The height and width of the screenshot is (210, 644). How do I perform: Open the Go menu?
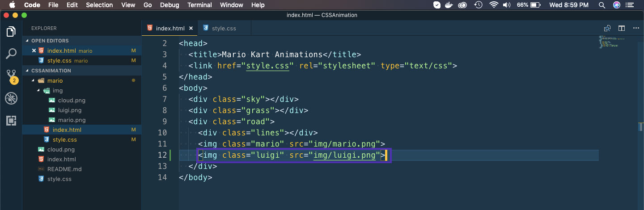148,5
